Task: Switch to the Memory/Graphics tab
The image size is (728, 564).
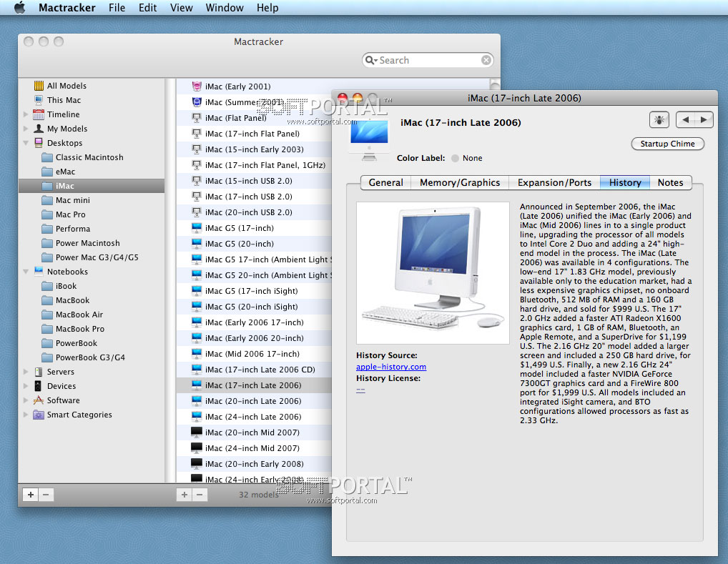Action: coord(460,182)
